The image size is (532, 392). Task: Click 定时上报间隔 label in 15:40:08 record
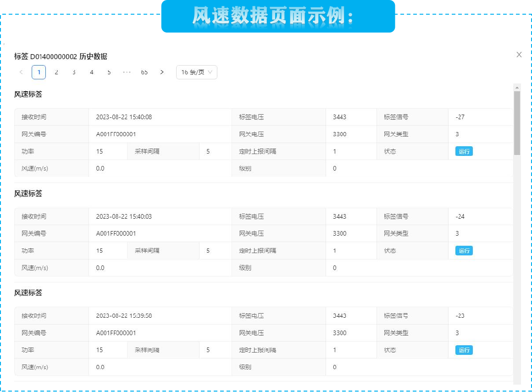[258, 151]
